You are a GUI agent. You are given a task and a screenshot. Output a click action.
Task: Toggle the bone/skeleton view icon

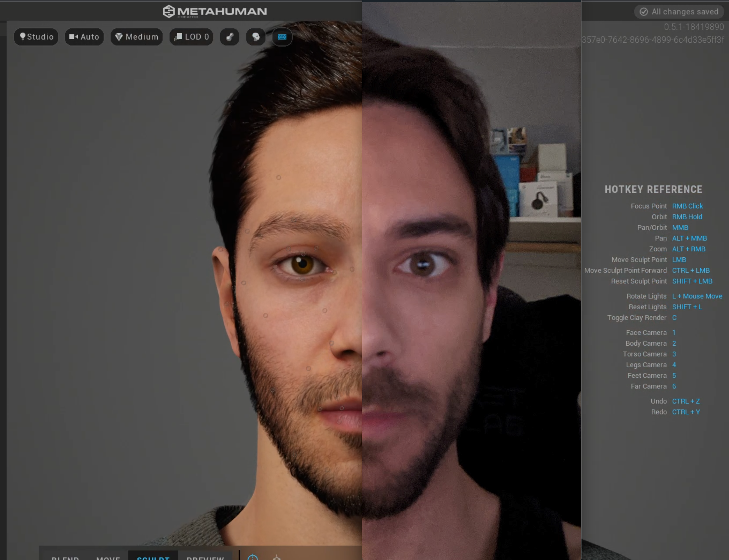(x=229, y=37)
